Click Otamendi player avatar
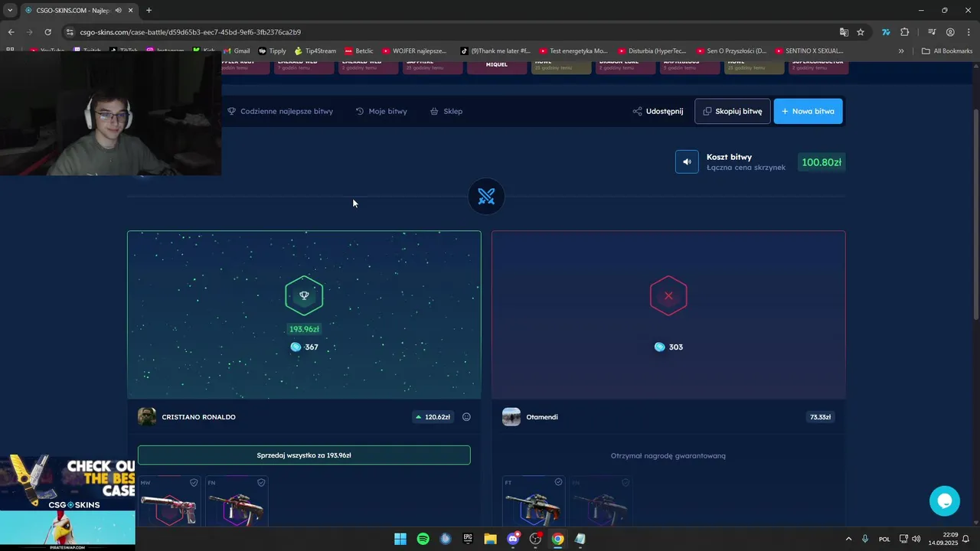The width and height of the screenshot is (980, 551). coord(511,417)
